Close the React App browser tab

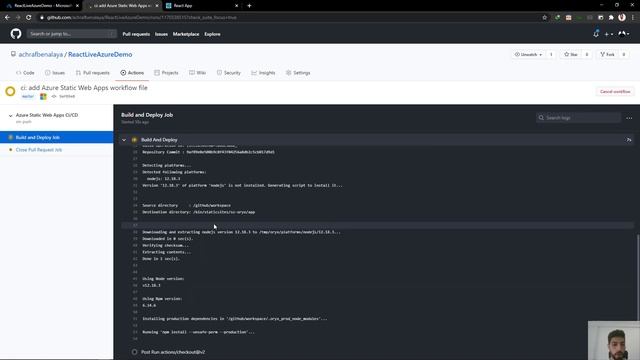[236, 6]
